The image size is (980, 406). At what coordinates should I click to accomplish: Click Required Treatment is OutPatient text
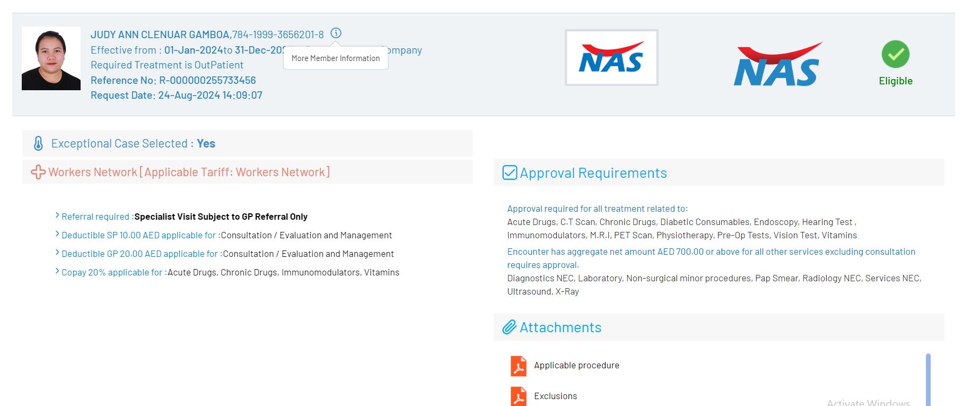(x=167, y=65)
